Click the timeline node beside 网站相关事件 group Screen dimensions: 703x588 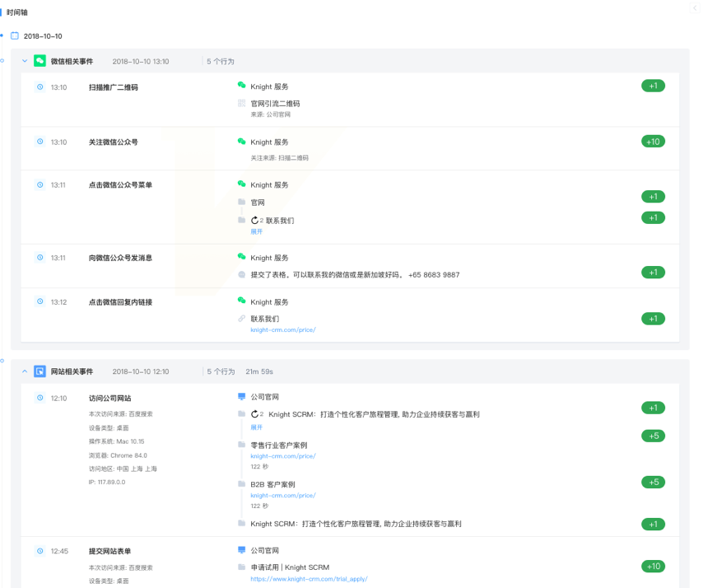(2, 361)
